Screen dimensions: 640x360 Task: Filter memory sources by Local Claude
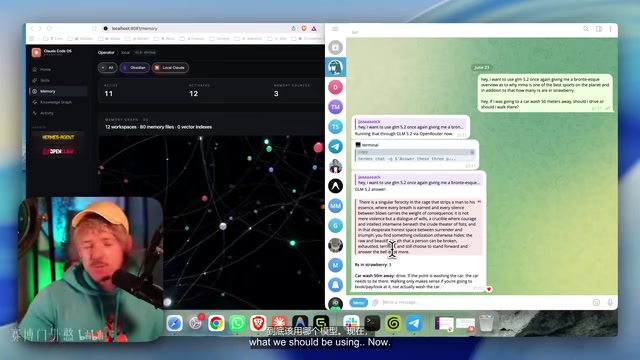170,68
